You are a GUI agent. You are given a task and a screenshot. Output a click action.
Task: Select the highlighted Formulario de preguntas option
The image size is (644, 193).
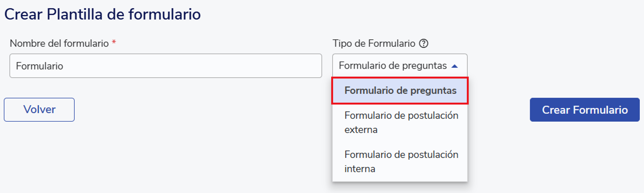pyautogui.click(x=400, y=90)
